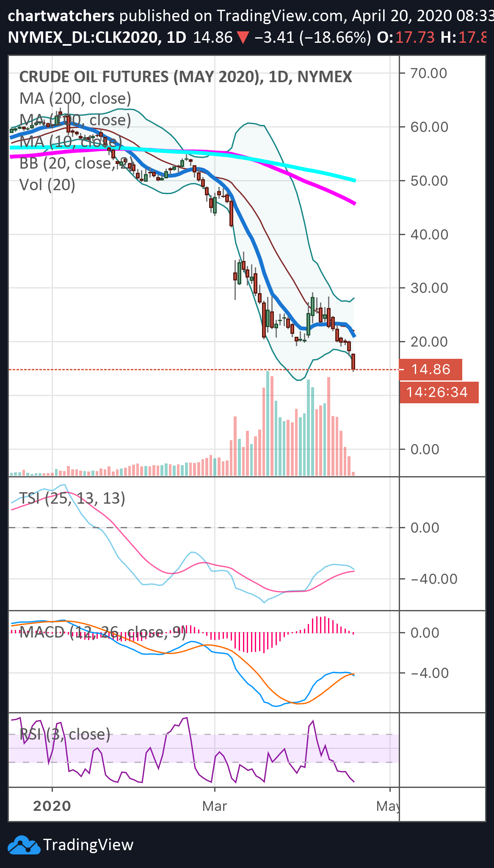Click the 20.00 price axis label

[429, 341]
